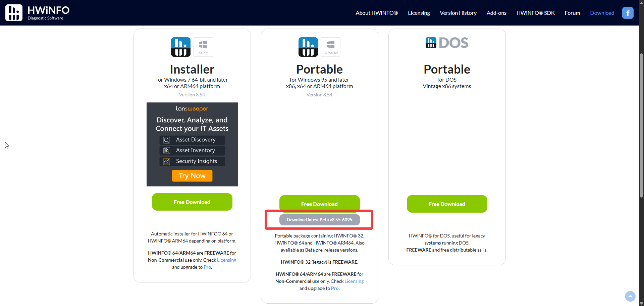Click the "Installer" card heading
644x306 pixels.
[x=192, y=69]
